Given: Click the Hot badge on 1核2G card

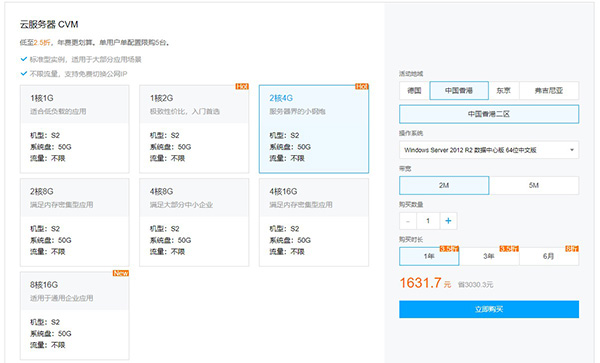Looking at the screenshot, I should [x=242, y=86].
